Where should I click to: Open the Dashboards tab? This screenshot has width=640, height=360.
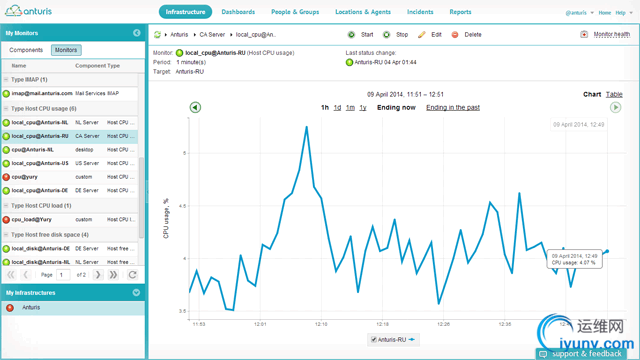[238, 12]
